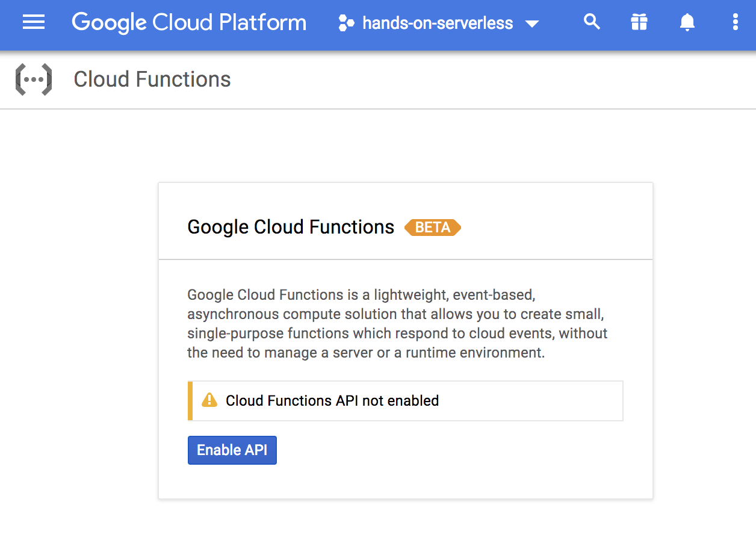Select the hands-on-serverless project name
This screenshot has width=756, height=555.
click(438, 23)
